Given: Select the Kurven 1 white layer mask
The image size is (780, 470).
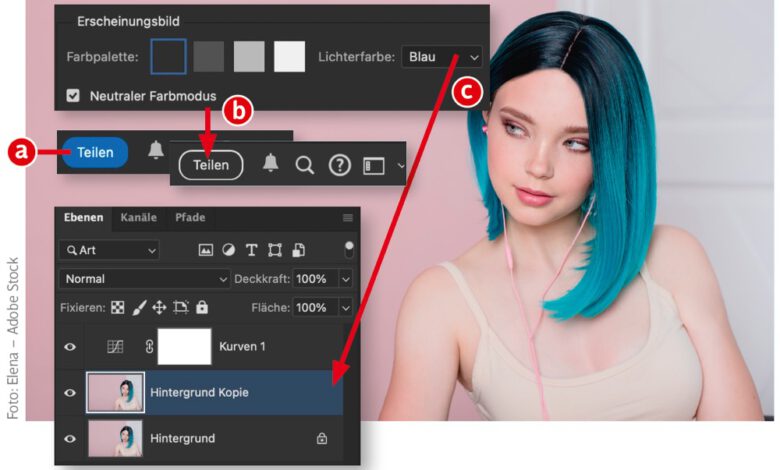Looking at the screenshot, I should 185,347.
